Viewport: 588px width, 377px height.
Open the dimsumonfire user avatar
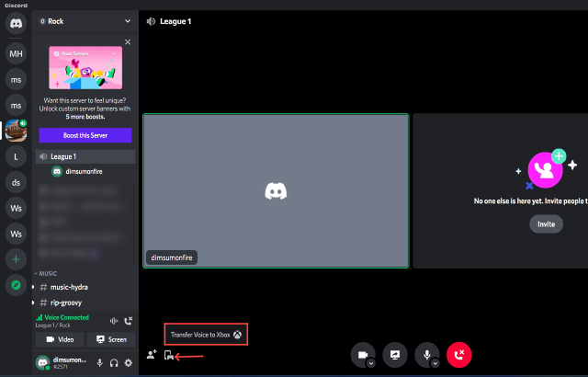pos(43,362)
